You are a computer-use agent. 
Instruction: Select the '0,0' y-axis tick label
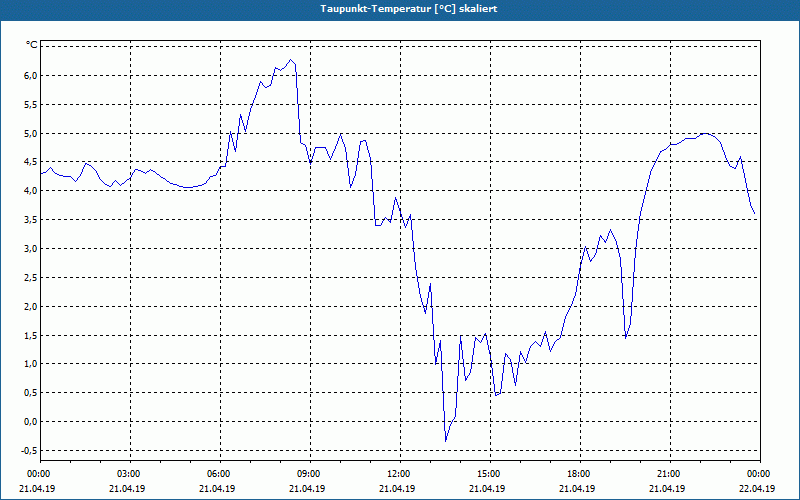coord(31,421)
